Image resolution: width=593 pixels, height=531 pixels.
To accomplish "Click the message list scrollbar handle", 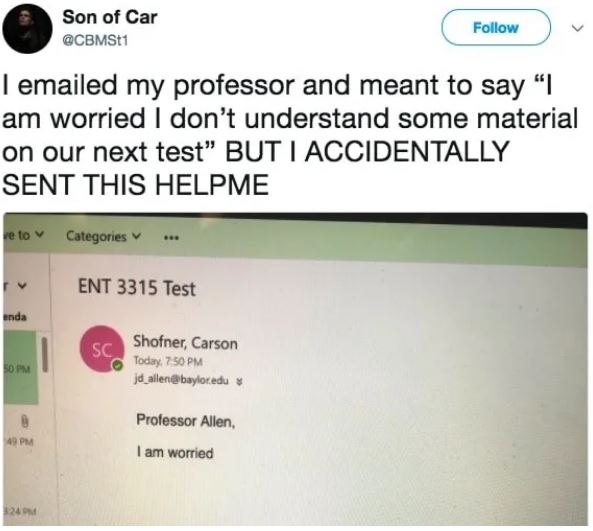I will tap(45, 355).
